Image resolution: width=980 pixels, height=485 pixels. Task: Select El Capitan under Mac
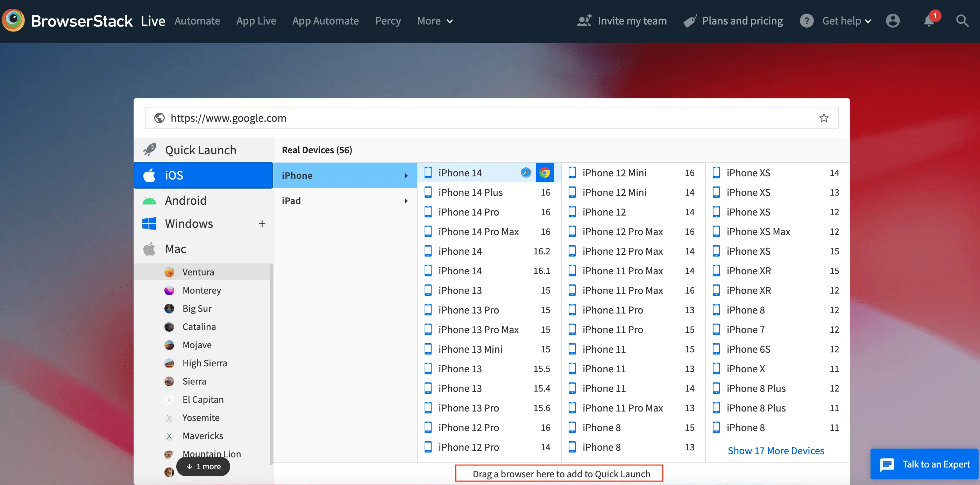click(203, 400)
